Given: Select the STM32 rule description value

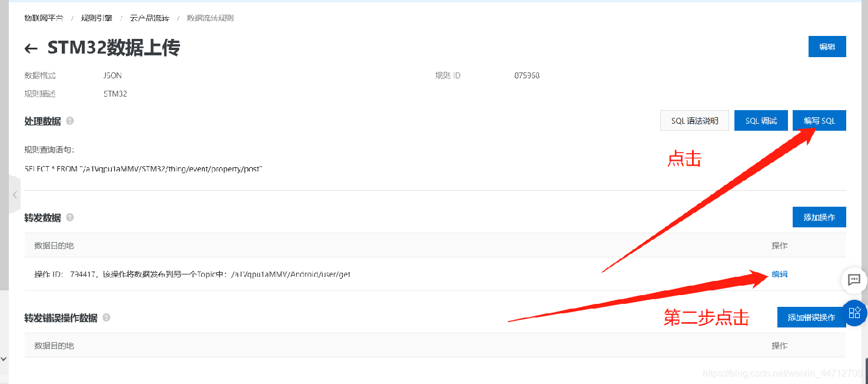Looking at the screenshot, I should coord(115,94).
